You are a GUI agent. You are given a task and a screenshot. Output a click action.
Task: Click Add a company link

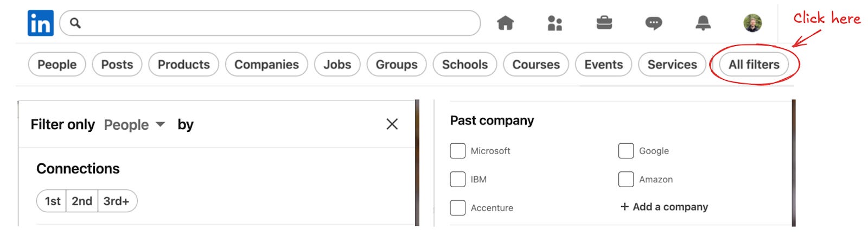point(664,207)
